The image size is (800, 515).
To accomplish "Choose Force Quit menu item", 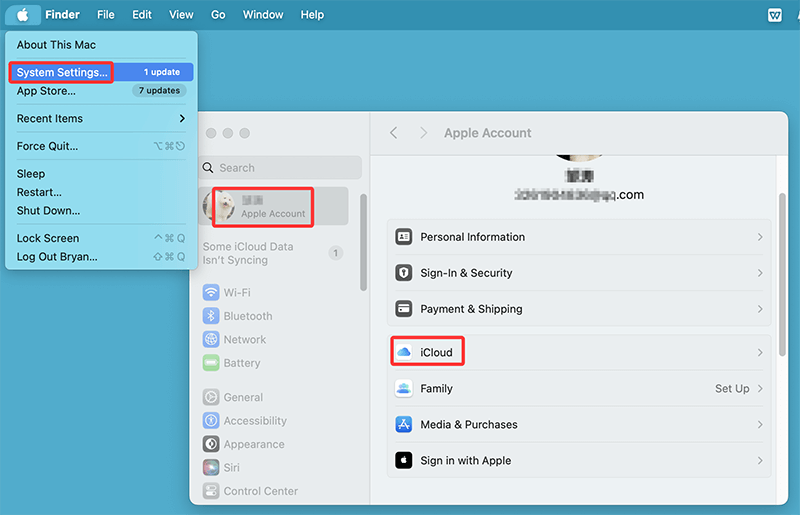I will coord(101,146).
